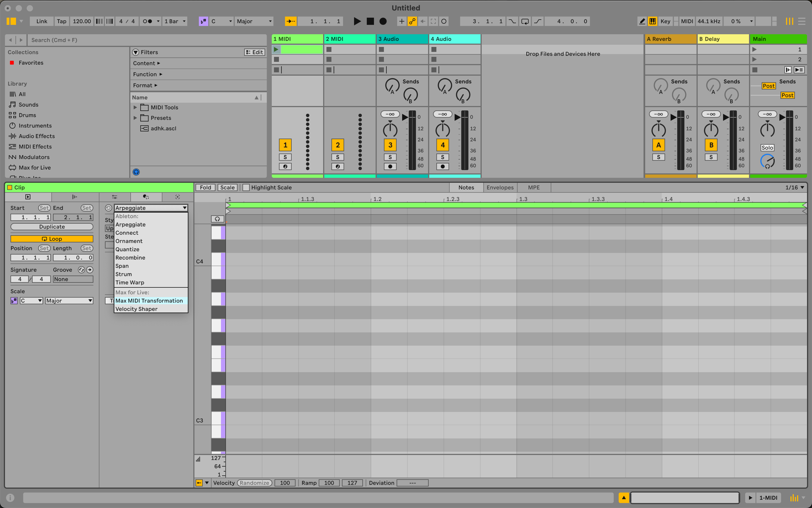Viewport: 812px width, 508px height.
Task: Toggle Follow playback icon
Action: click(291, 21)
